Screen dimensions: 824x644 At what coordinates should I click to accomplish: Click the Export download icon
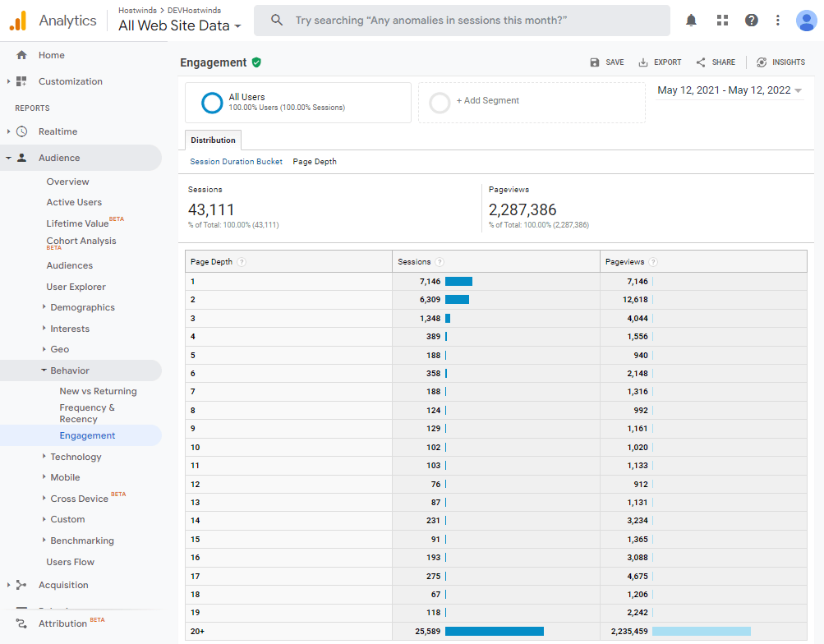tap(642, 62)
